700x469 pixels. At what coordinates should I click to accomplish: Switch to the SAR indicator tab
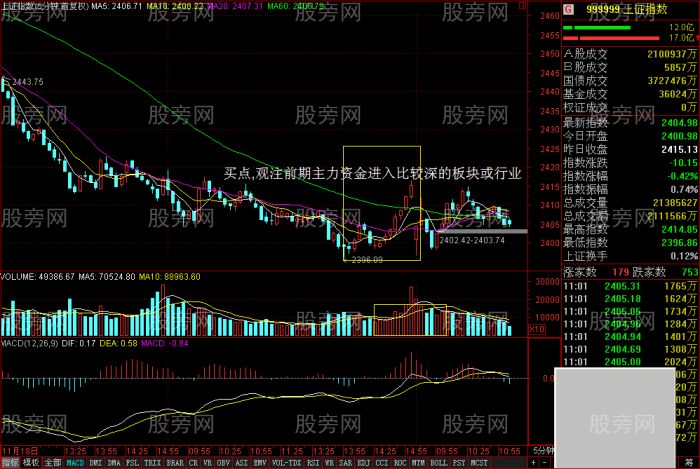point(345,463)
